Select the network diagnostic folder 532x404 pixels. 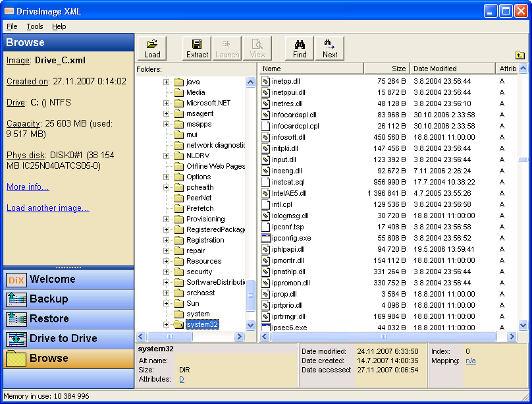[x=215, y=145]
